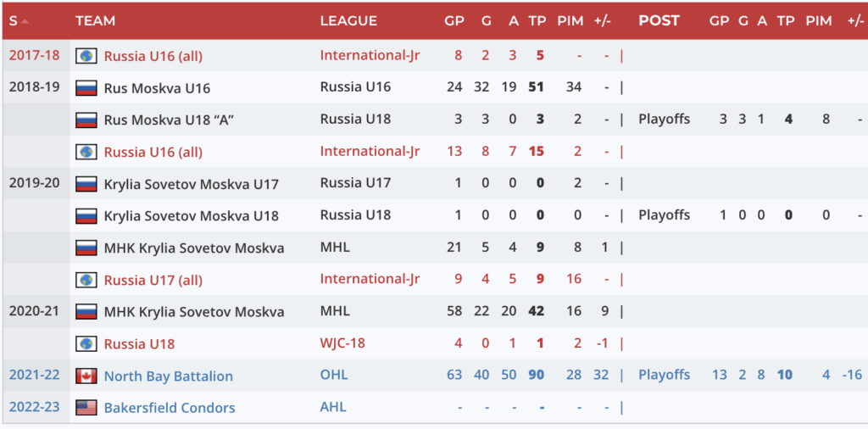
Task: Click Russian flag beside Krylia Sovetov Moskva U17
Action: click(x=86, y=183)
